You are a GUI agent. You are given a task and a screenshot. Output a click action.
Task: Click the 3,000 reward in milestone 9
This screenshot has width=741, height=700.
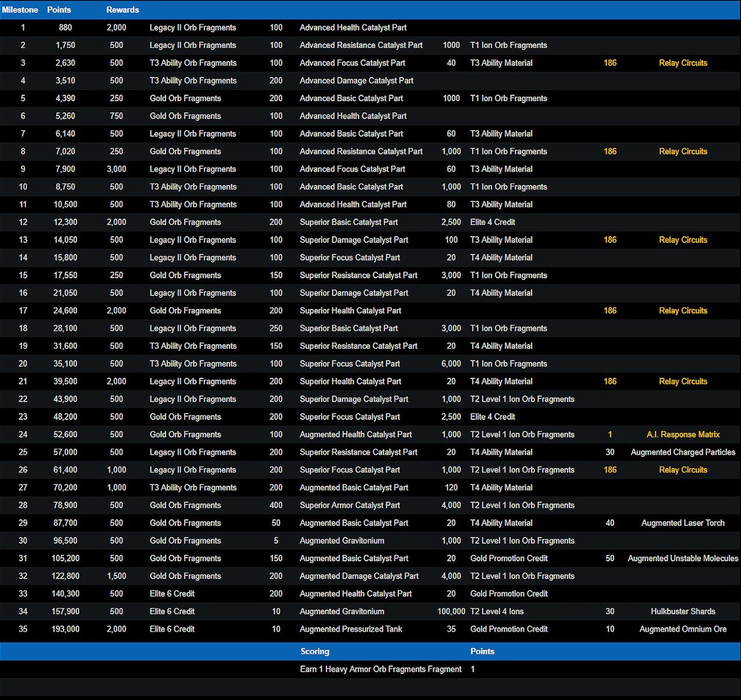pos(116,169)
